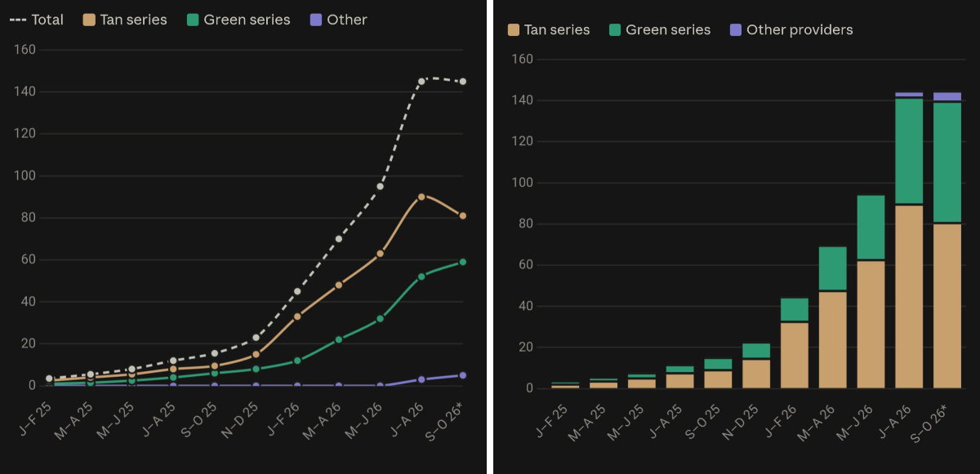Pick the Green line's M–J 26 data point

tap(380, 318)
